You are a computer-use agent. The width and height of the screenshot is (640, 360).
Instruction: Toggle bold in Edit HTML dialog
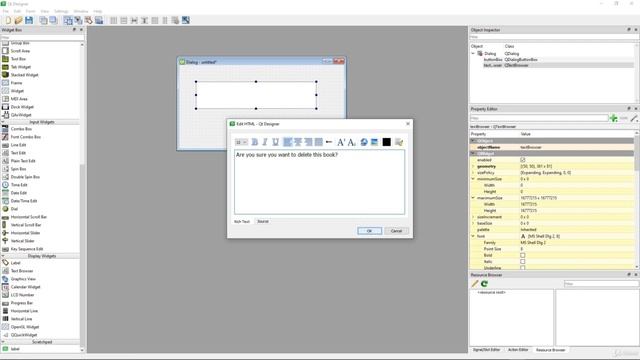(x=255, y=142)
